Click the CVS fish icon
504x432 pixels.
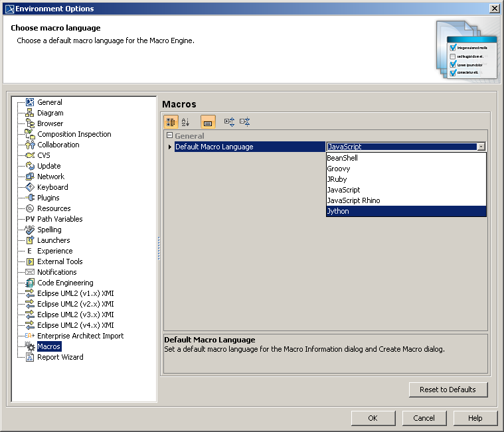[30, 155]
